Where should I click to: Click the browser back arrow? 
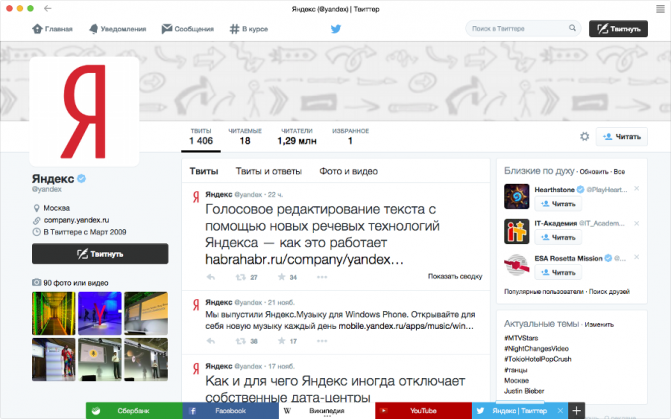(48, 8)
